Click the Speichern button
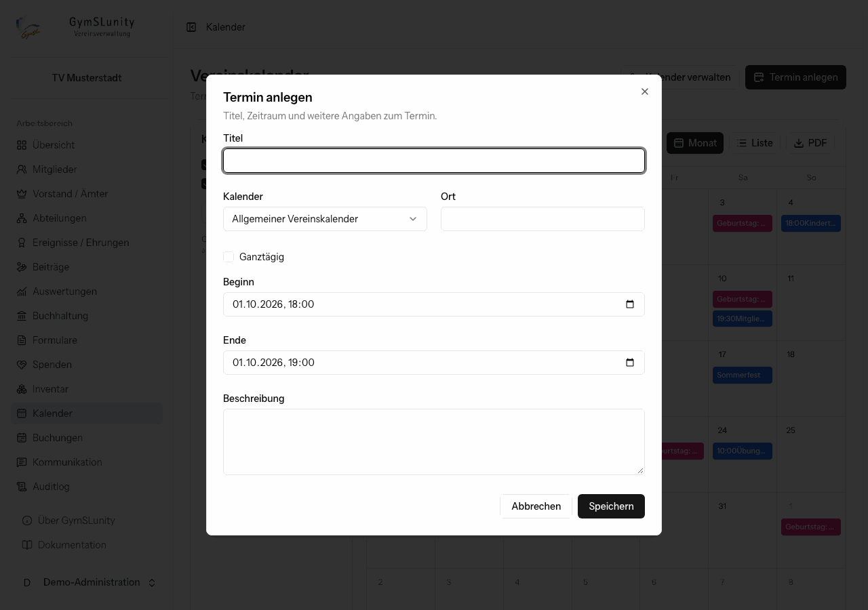The height and width of the screenshot is (610, 868). tap(611, 506)
